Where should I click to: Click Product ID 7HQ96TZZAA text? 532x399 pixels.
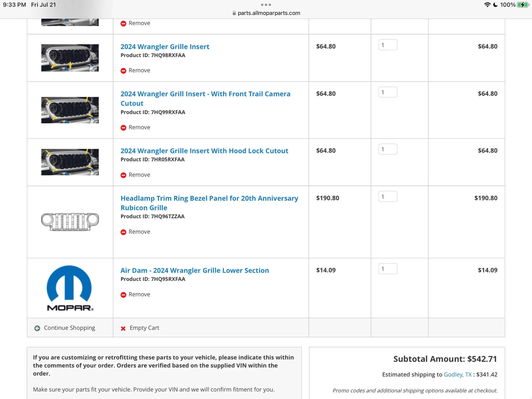[152, 216]
